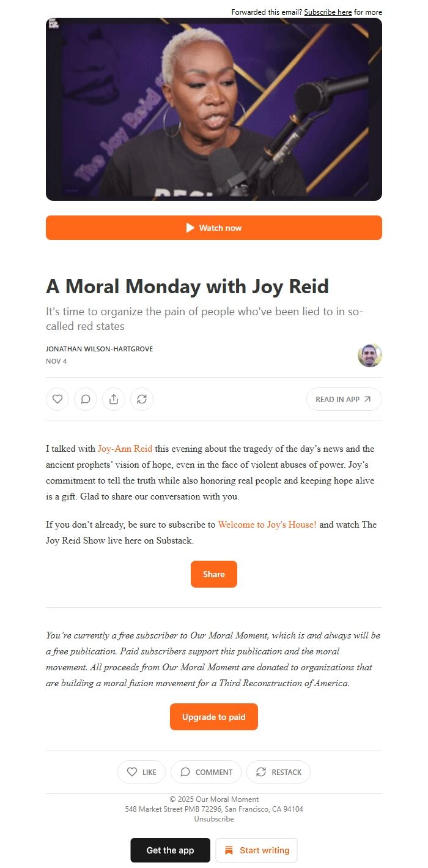Image resolution: width=428 pixels, height=868 pixels.
Task: Open the Subscribe here link
Action: 328,12
